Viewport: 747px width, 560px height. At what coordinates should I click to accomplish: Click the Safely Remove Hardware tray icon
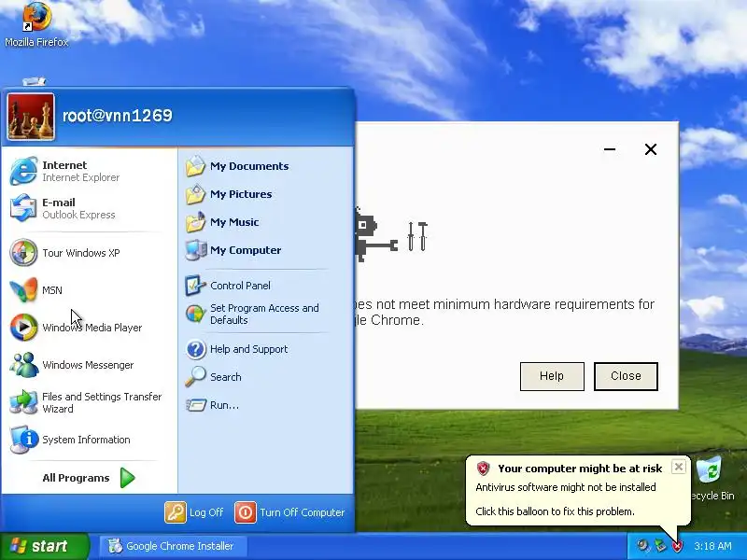click(660, 546)
